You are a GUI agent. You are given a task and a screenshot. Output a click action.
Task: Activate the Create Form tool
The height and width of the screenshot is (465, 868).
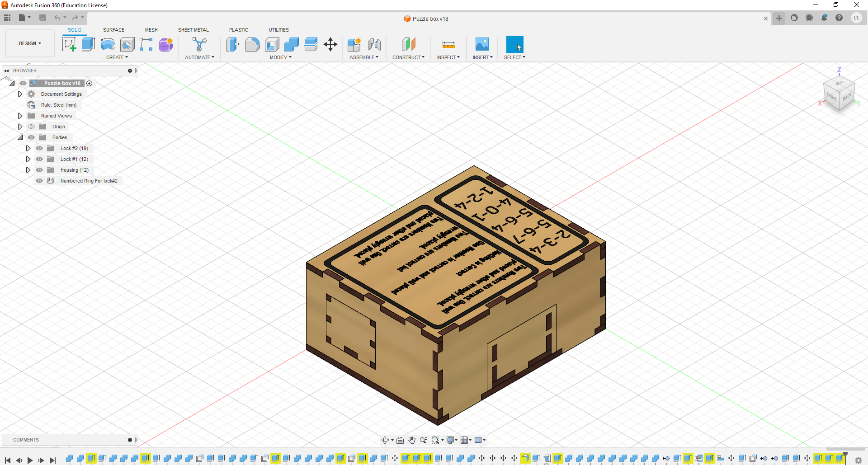(166, 44)
